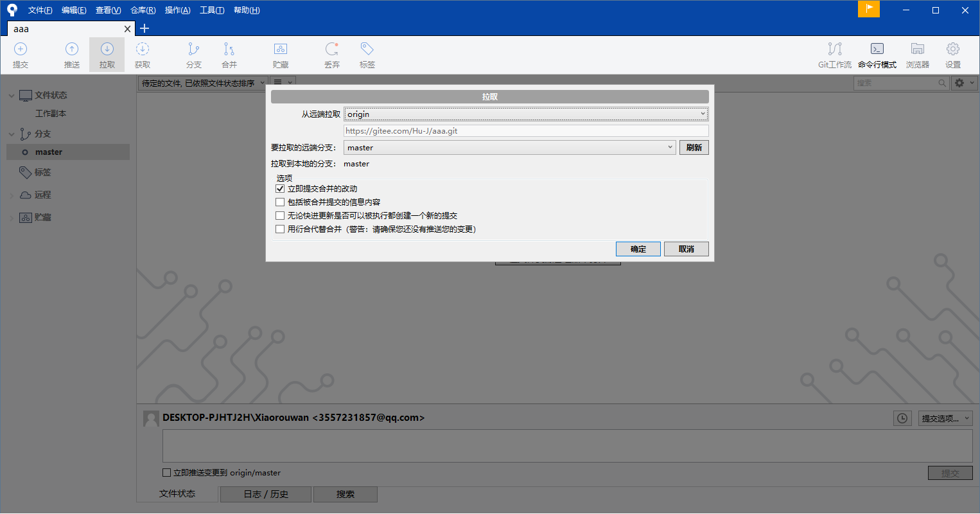Open the 仓库(R) menu
The height and width of the screenshot is (514, 980).
[x=143, y=10]
